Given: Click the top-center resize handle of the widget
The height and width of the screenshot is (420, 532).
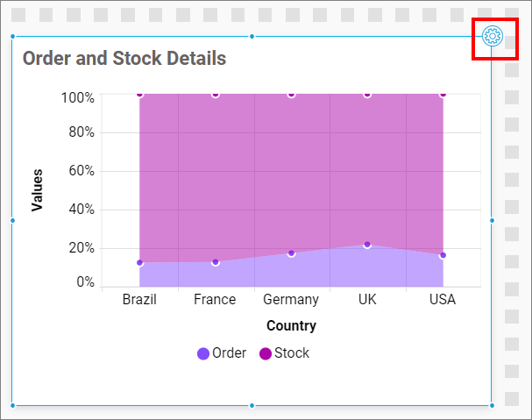Looking at the screenshot, I should click(252, 36).
